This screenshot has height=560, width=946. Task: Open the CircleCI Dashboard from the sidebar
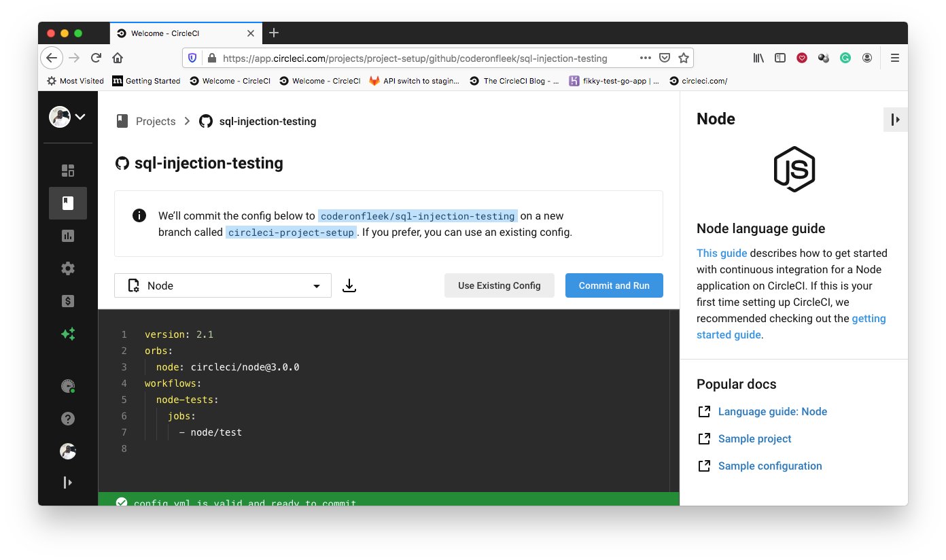[x=68, y=170]
